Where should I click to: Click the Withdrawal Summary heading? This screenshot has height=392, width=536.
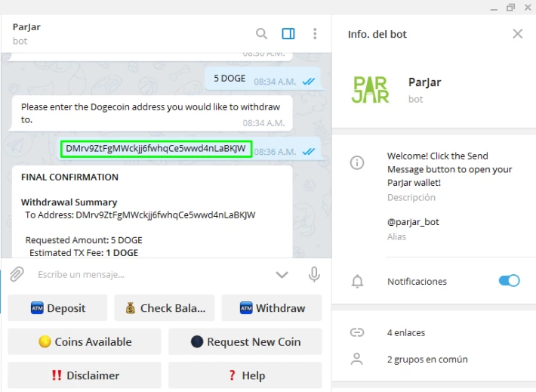point(69,202)
